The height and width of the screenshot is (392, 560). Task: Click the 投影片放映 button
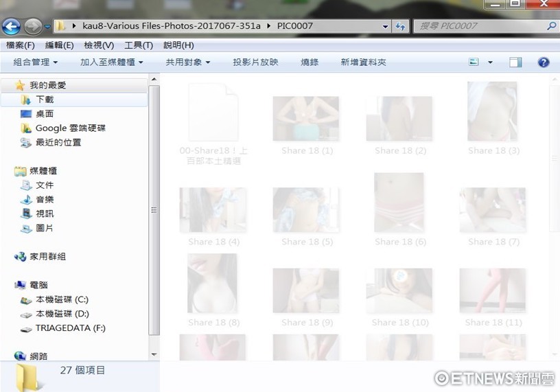255,62
